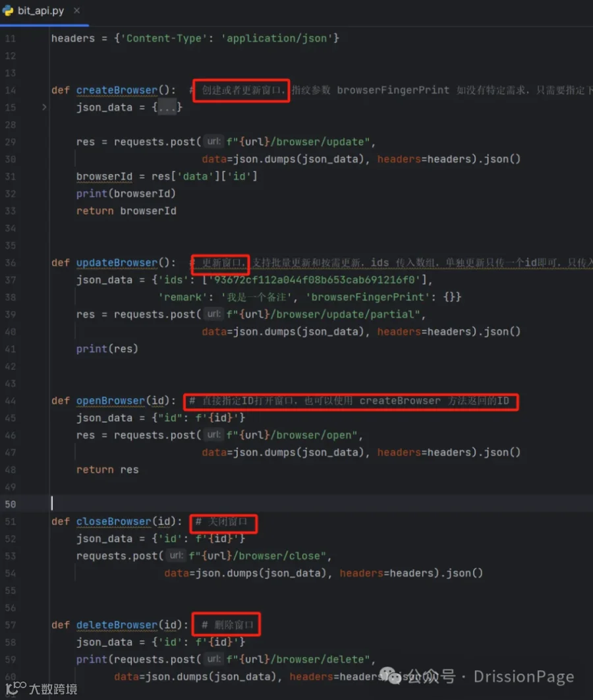The image size is (593, 700).
Task: Click json_data assignment on line 45
Action: [161, 418]
